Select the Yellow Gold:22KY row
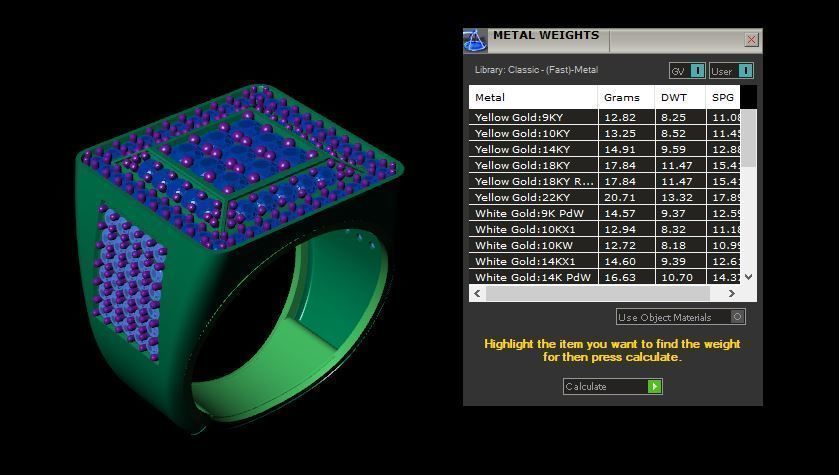This screenshot has height=475, width=839. [605, 197]
